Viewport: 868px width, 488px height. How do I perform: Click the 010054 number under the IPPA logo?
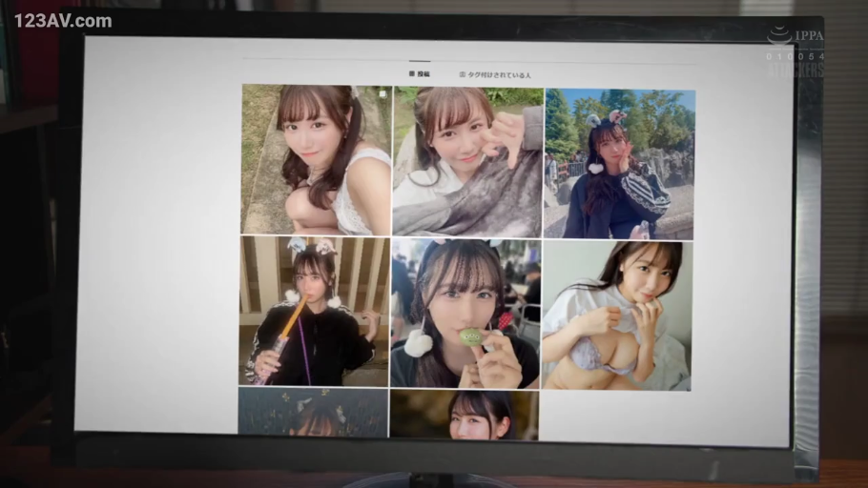(796, 56)
